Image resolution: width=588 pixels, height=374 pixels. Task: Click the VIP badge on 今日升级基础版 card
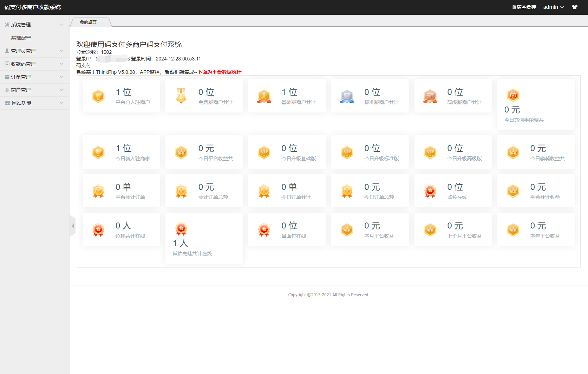[x=264, y=152]
